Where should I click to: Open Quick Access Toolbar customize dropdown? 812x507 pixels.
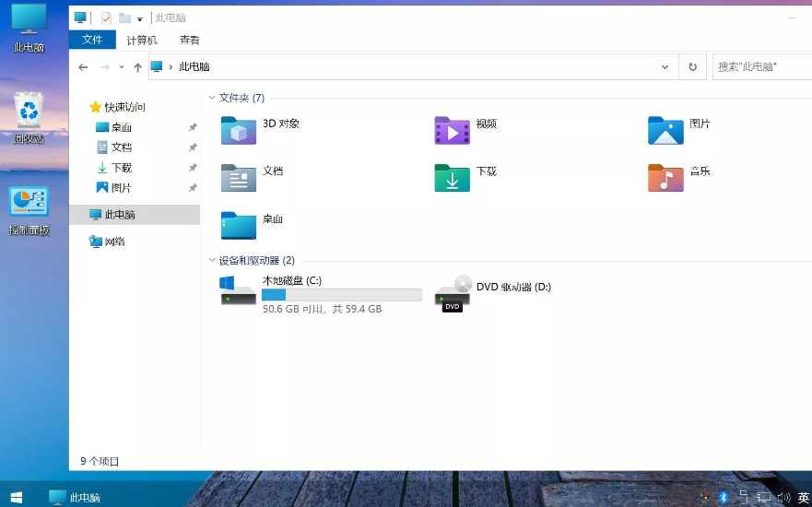140,18
